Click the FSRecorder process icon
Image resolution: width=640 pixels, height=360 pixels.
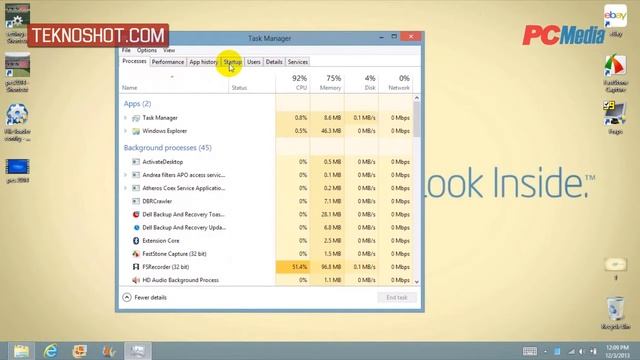pos(136,267)
